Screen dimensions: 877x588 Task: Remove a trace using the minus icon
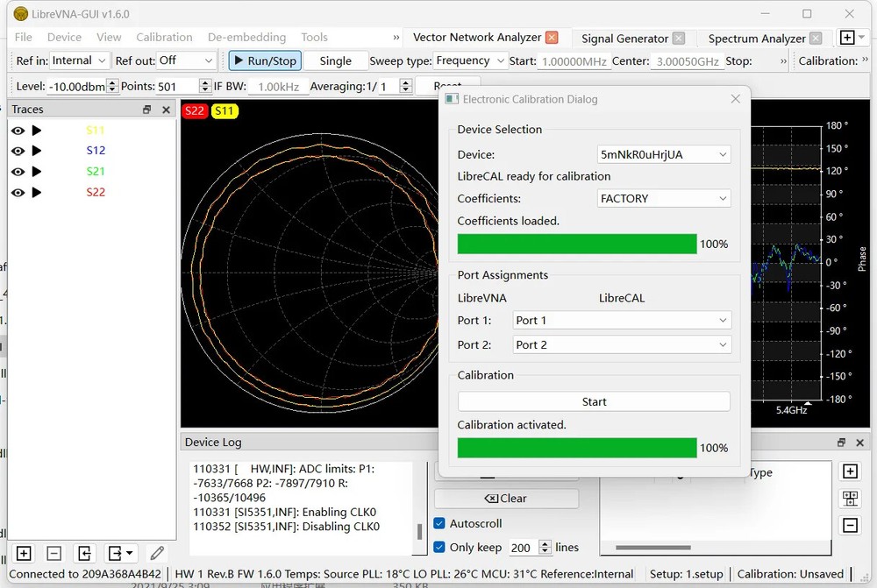click(x=53, y=553)
